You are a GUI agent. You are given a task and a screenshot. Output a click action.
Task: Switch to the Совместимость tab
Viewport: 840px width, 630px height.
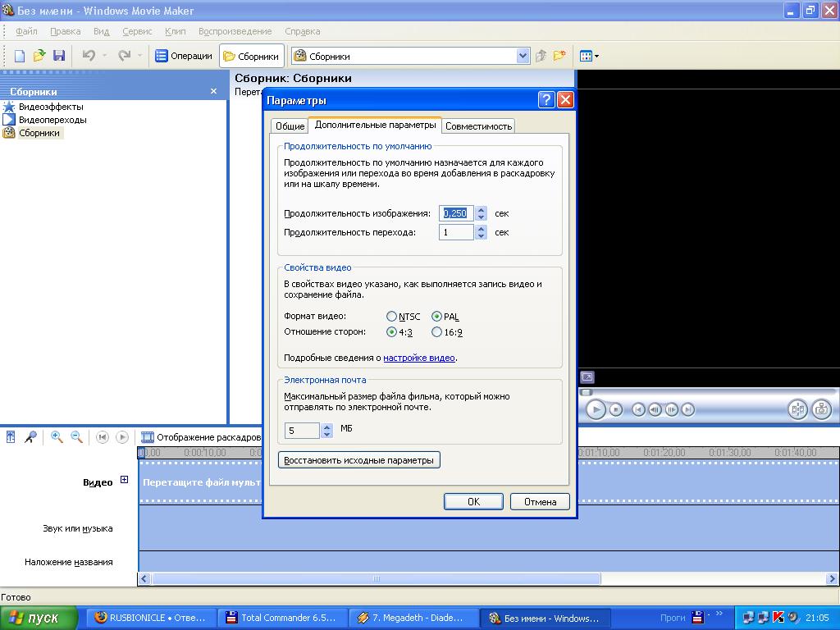click(x=479, y=126)
